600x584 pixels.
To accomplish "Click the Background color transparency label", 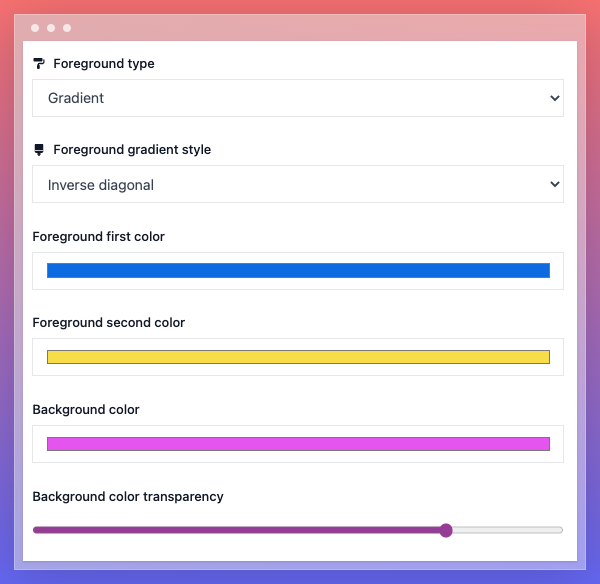I will [x=128, y=496].
